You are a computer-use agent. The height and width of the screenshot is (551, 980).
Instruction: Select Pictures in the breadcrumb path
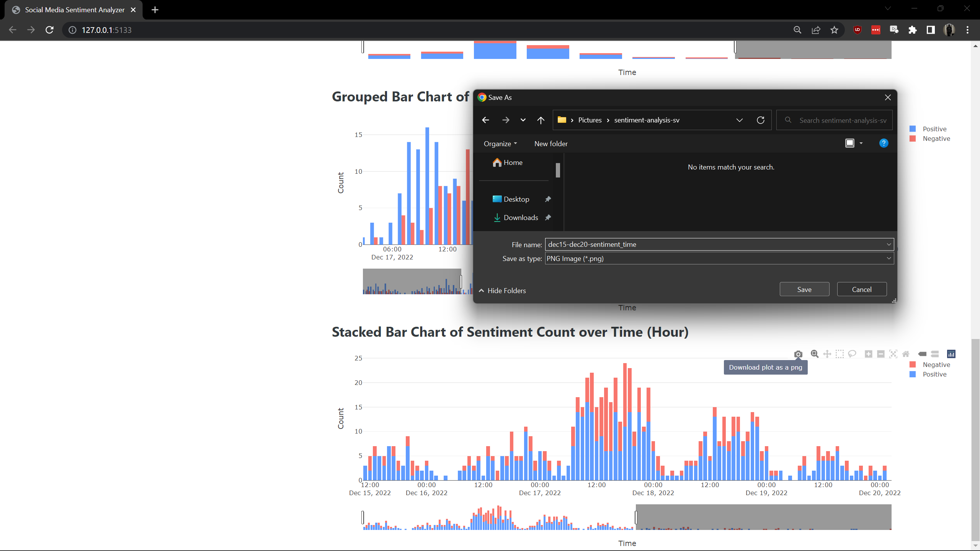pos(590,120)
